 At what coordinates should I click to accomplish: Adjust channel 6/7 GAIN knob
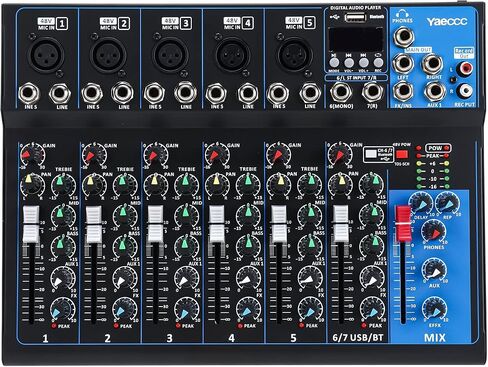[340, 155]
